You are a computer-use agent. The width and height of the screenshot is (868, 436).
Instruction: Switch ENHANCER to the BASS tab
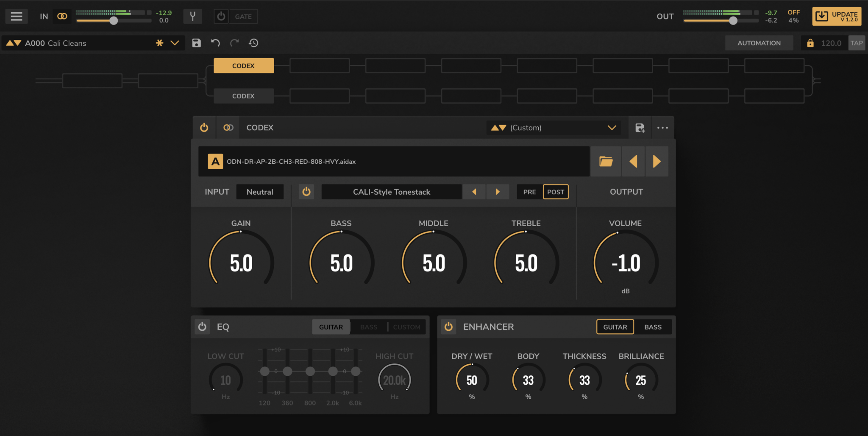[653, 327]
